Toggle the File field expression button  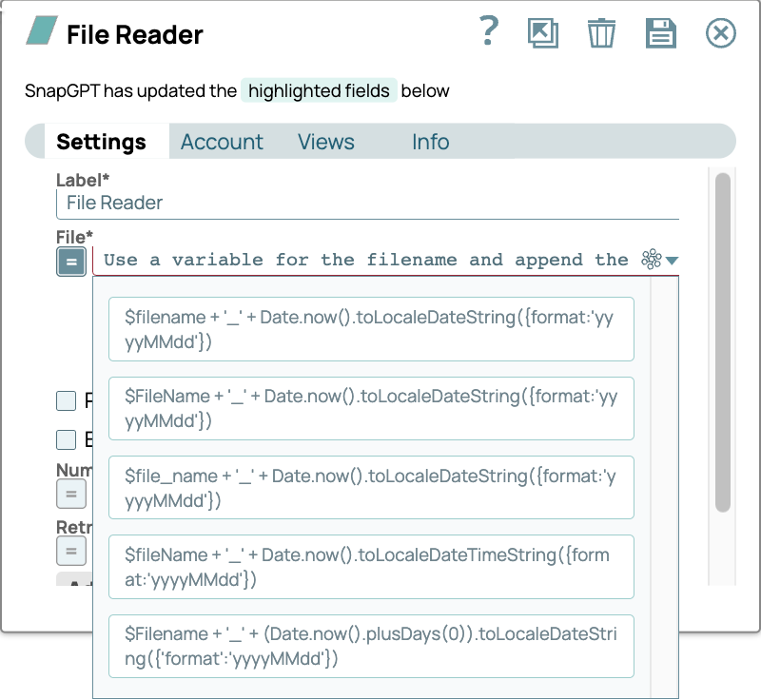click(71, 262)
